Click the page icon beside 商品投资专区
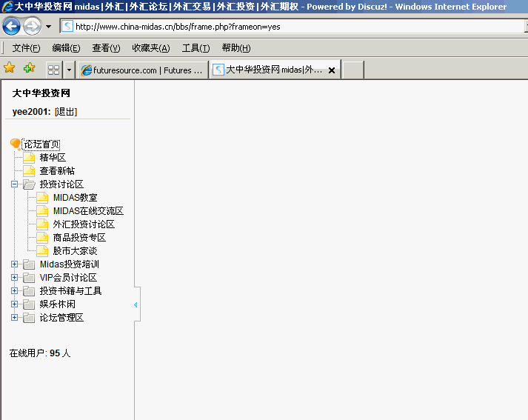Screen dimensions: 528x420 click(42, 238)
